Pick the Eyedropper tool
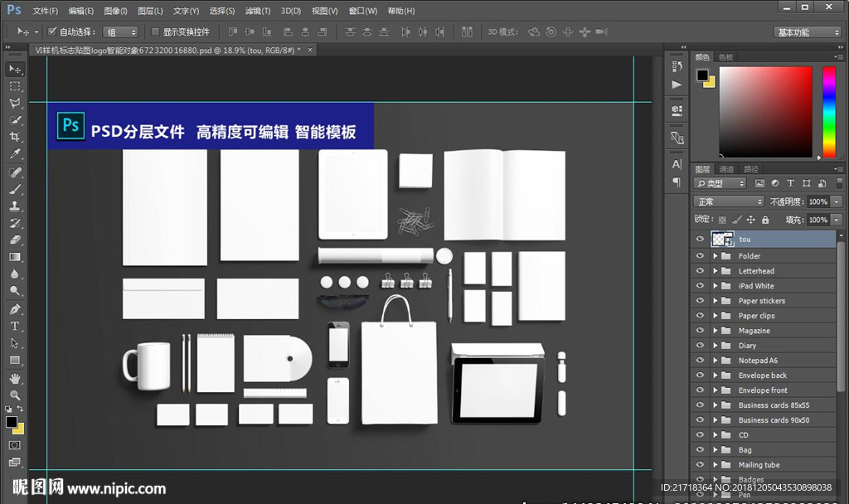Screen dimensions: 849x504 [x=15, y=154]
